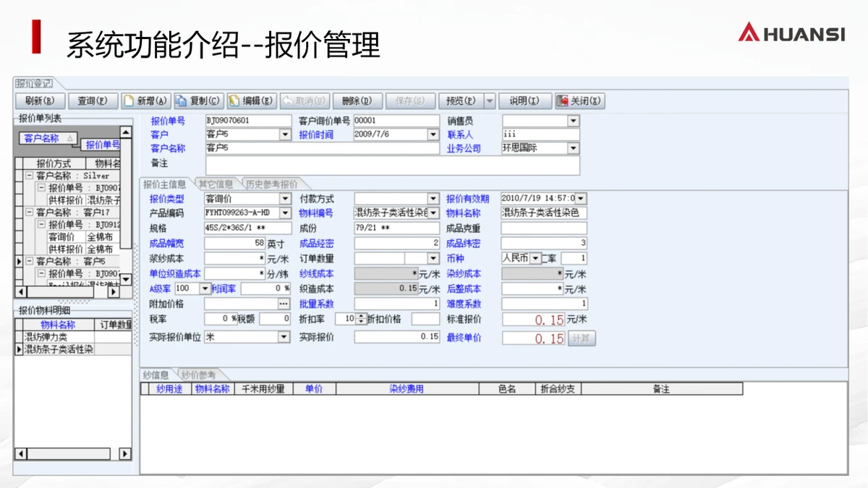Collapse the 客户名称 : Silver tree group

click(29, 176)
